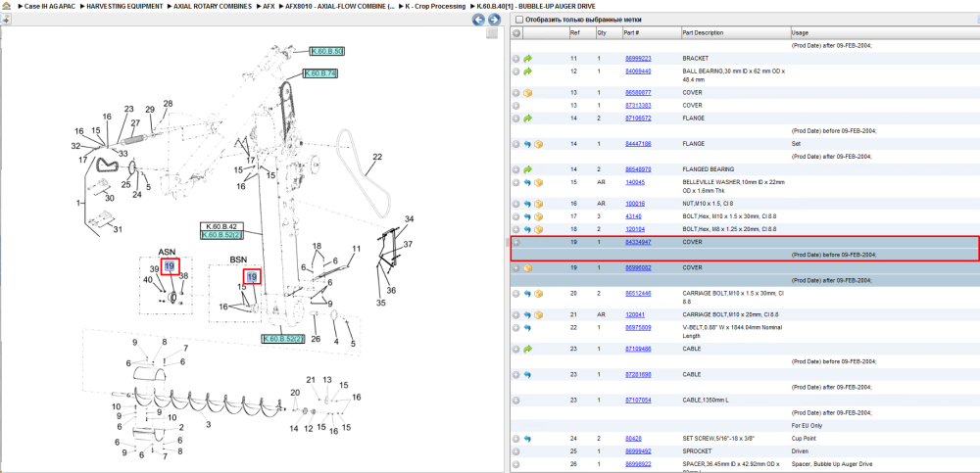Open part number link 86998922
Viewport: 980px width, 473px height.
[638, 464]
